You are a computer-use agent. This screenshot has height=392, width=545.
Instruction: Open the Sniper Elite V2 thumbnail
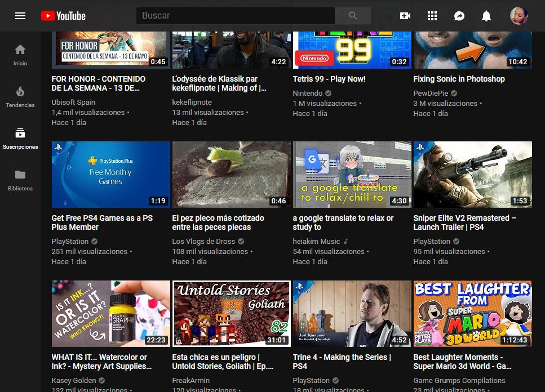pyautogui.click(x=473, y=174)
